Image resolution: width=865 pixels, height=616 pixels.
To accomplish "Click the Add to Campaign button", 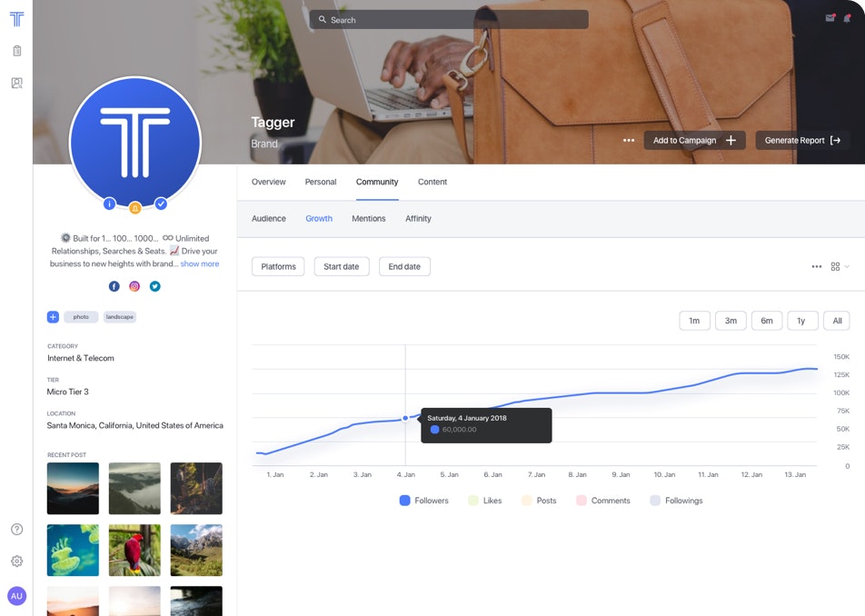I will point(694,141).
